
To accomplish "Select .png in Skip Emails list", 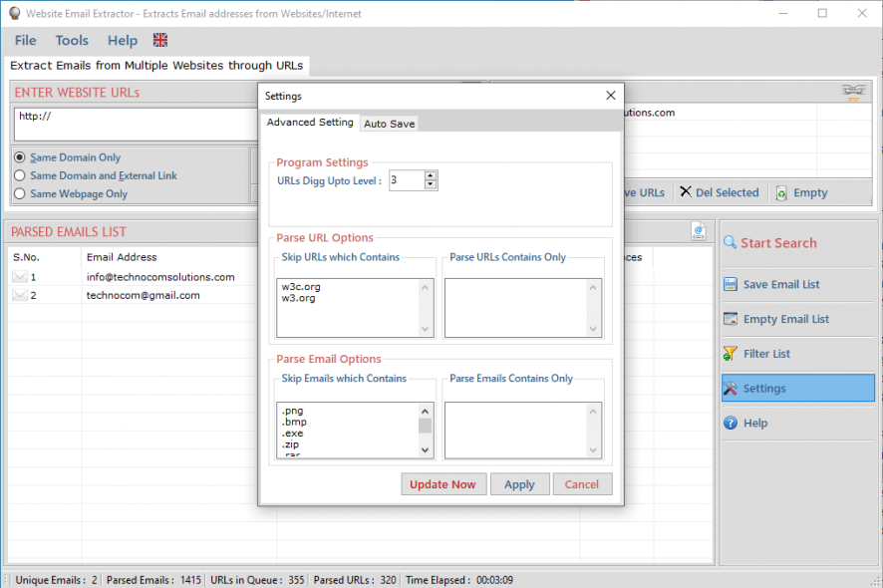I will [x=292, y=411].
